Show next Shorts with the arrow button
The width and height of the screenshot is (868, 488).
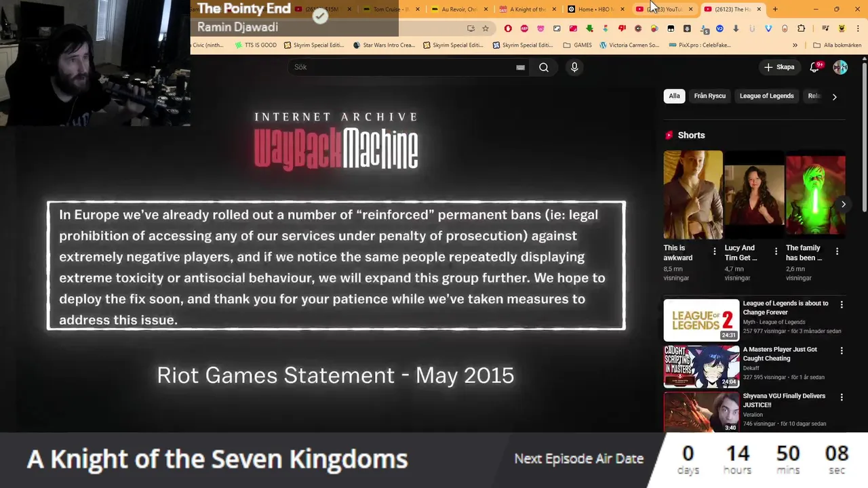click(x=843, y=204)
